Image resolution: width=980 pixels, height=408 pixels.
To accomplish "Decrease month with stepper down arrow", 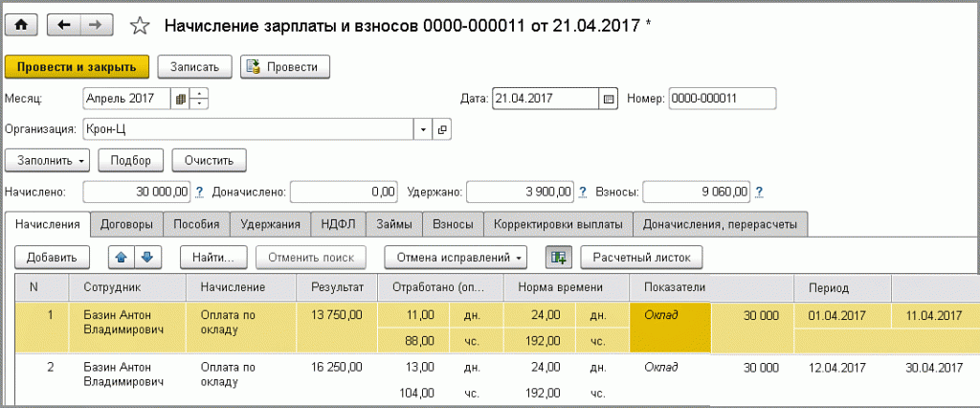I will coord(199,103).
